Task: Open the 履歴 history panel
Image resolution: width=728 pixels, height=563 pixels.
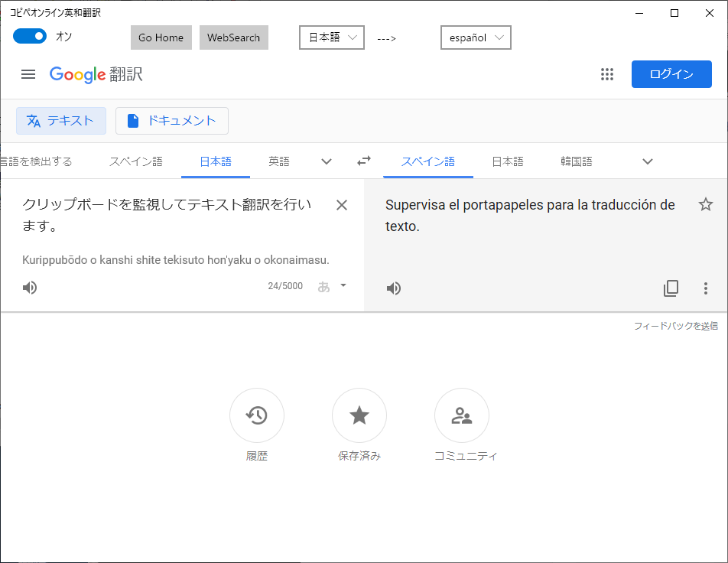Action: click(x=257, y=415)
